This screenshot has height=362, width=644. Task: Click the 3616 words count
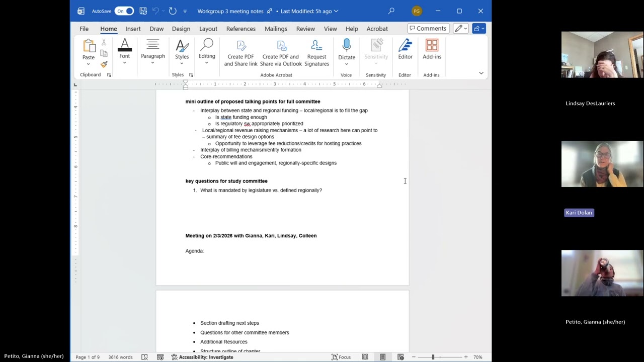click(x=120, y=357)
